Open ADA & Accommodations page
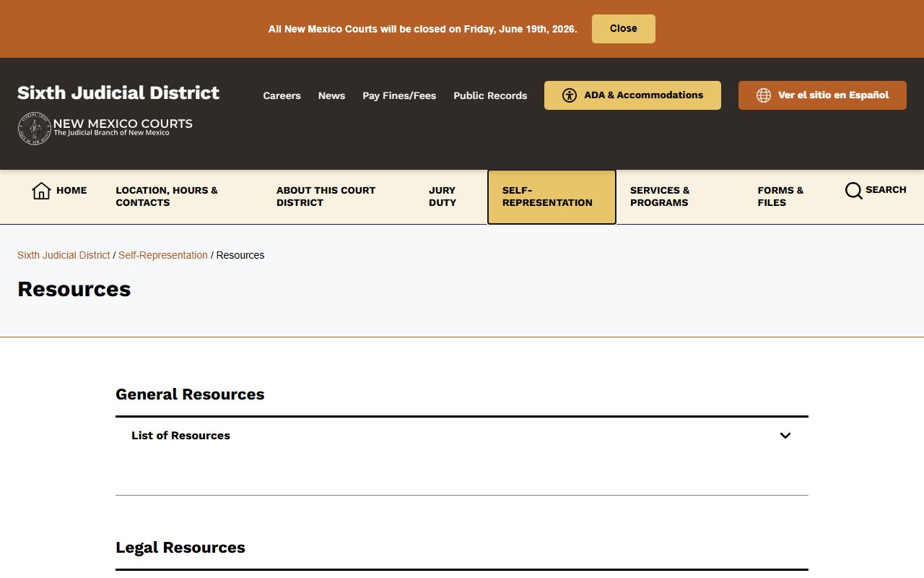Viewport: 924px width, 578px height. click(x=632, y=95)
